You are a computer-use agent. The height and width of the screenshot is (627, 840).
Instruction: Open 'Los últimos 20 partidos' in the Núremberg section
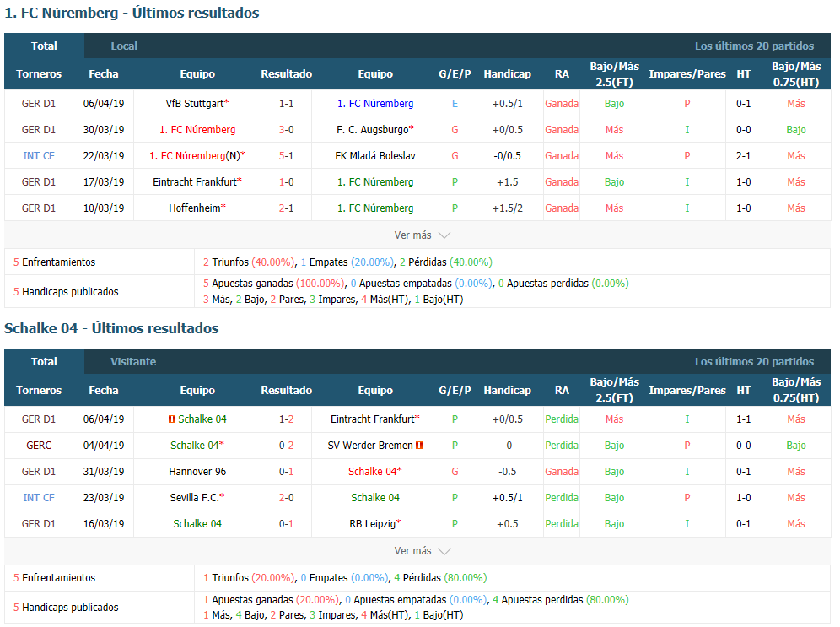(x=754, y=46)
